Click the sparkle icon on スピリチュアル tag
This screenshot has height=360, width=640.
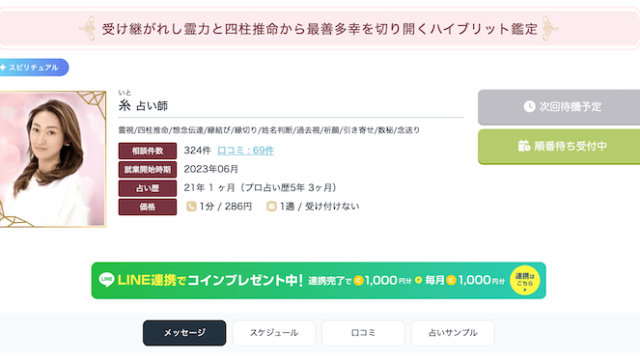coord(3,68)
